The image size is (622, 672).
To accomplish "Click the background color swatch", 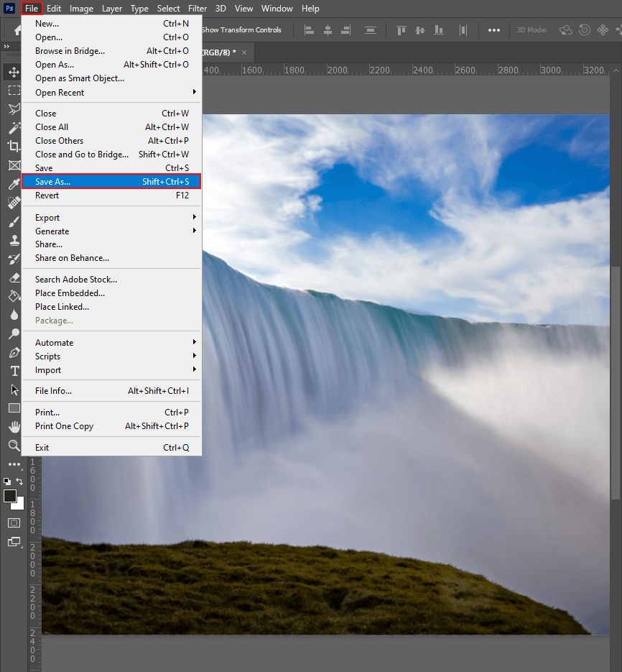I will [19, 505].
